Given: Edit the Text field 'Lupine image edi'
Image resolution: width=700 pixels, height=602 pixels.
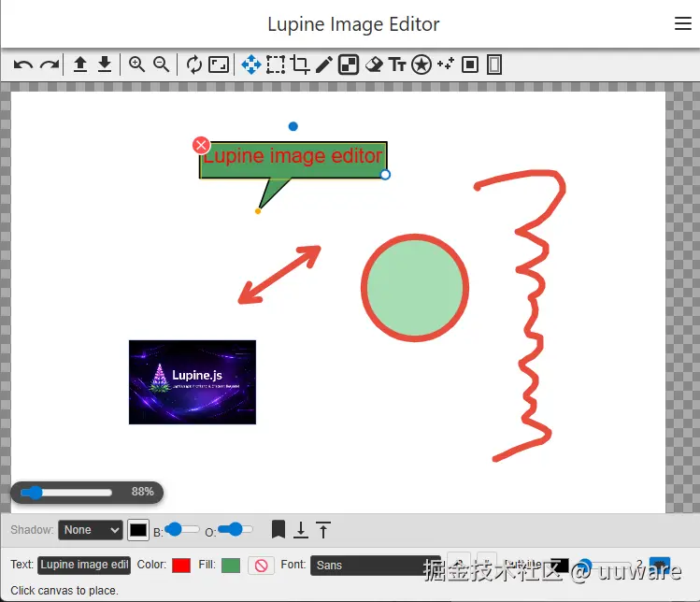Looking at the screenshot, I should click(x=84, y=565).
